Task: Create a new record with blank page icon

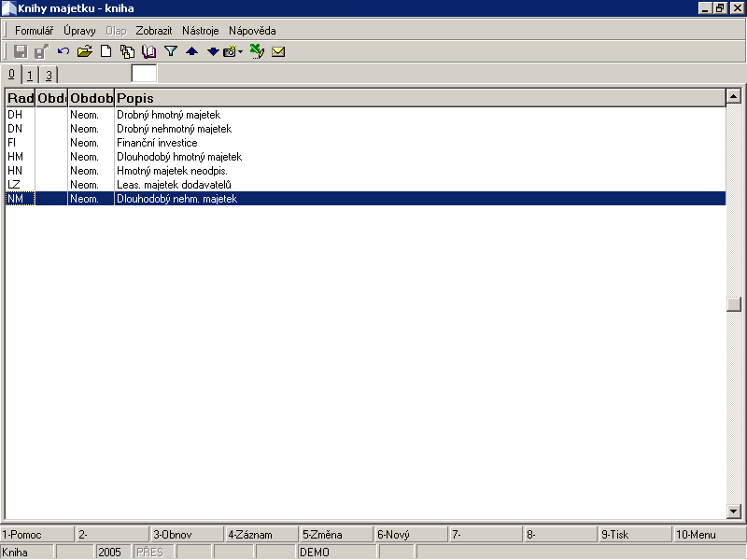Action: (x=106, y=51)
